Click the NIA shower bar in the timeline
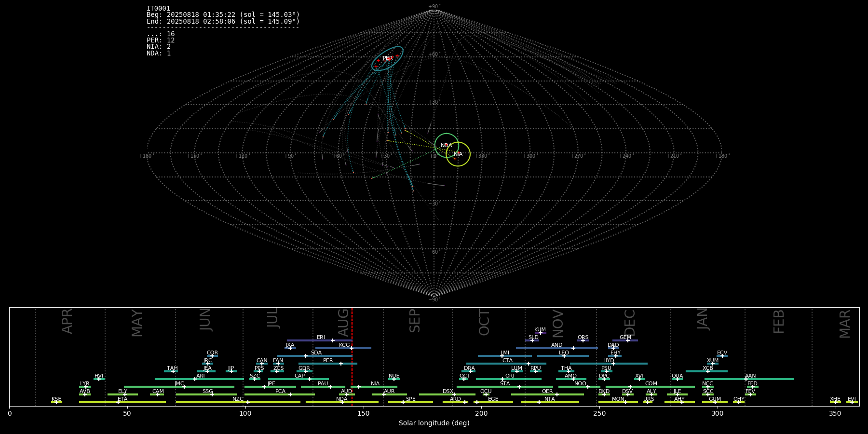The image size is (868, 434). [374, 387]
